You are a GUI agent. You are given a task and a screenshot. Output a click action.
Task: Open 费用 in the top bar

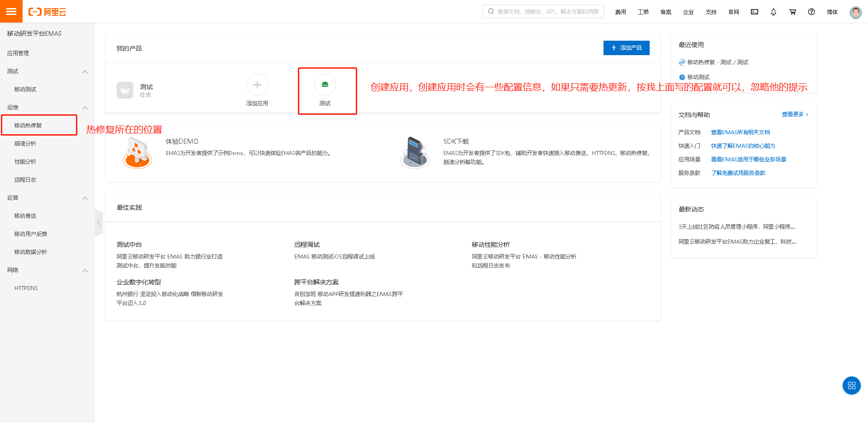(621, 12)
